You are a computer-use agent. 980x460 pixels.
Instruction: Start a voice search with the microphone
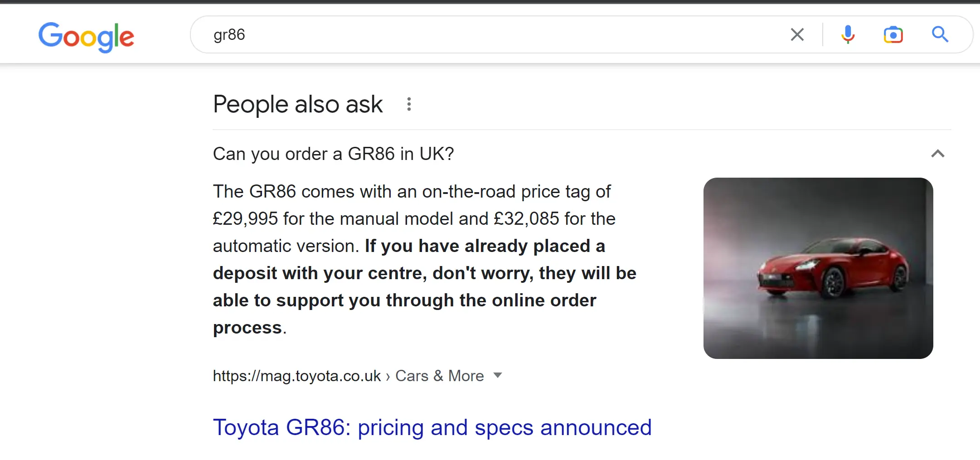pos(848,34)
